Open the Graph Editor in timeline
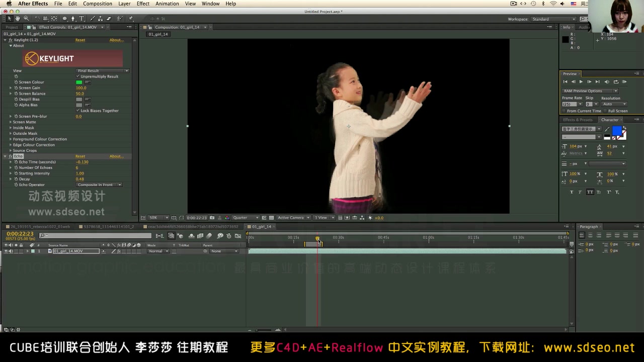The width and height of the screenshot is (644, 362). click(x=238, y=236)
